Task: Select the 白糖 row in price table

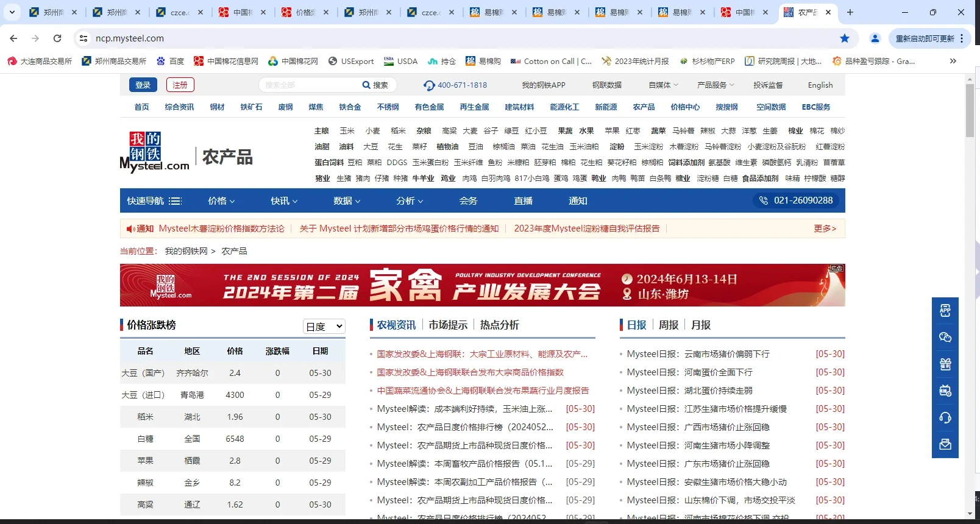Action: click(x=233, y=439)
